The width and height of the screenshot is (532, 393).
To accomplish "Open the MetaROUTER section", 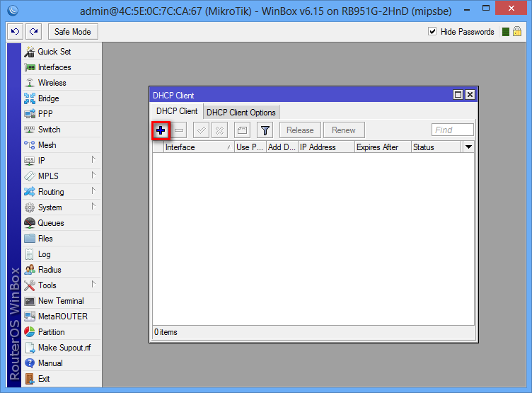I will point(62,317).
